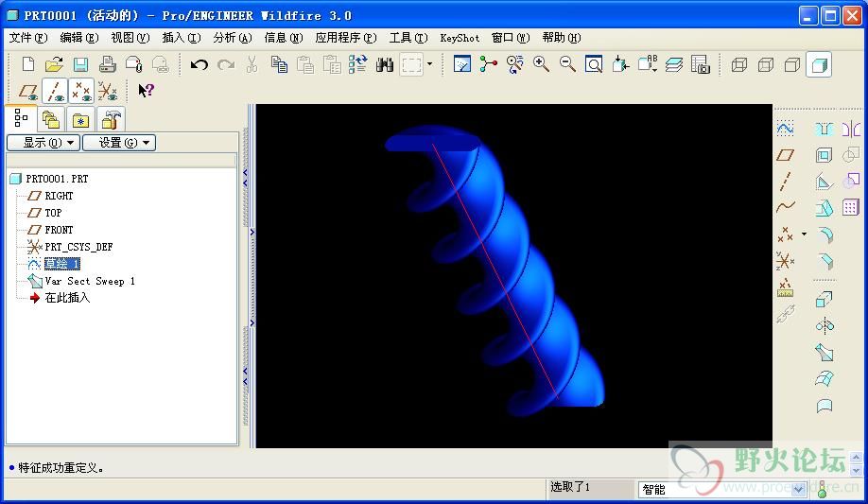Open the 文件 menu
The height and width of the screenshot is (504, 868).
pyautogui.click(x=28, y=38)
